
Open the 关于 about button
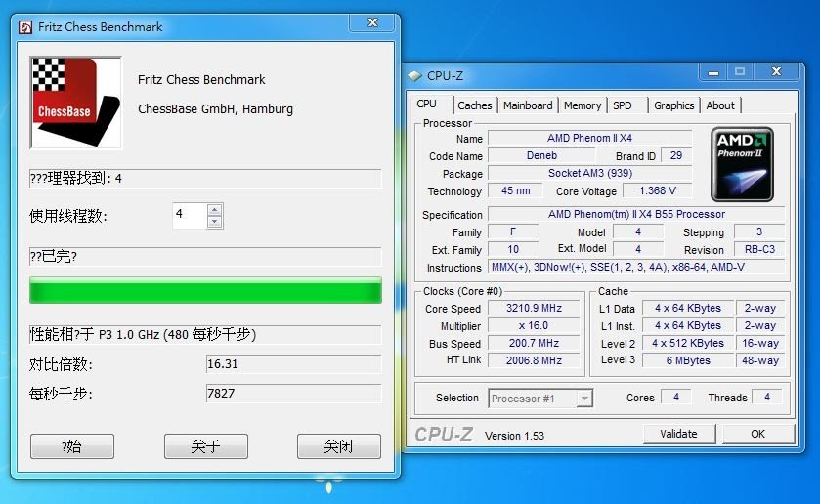click(x=205, y=446)
